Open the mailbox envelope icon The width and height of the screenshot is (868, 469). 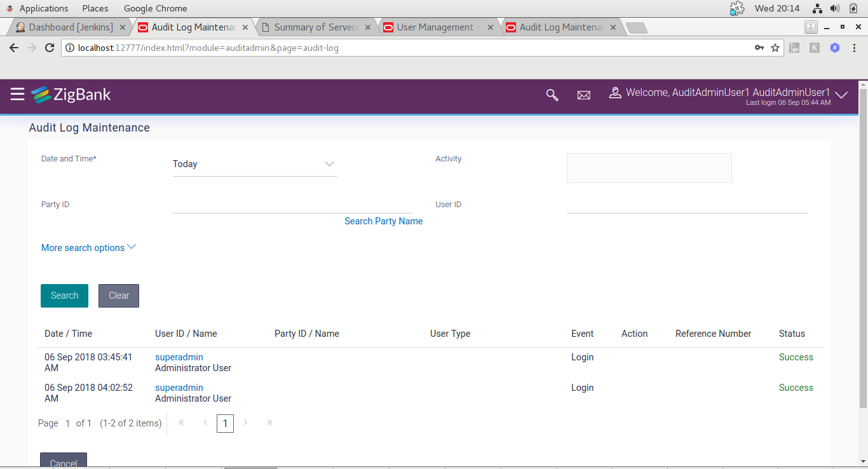click(x=583, y=95)
